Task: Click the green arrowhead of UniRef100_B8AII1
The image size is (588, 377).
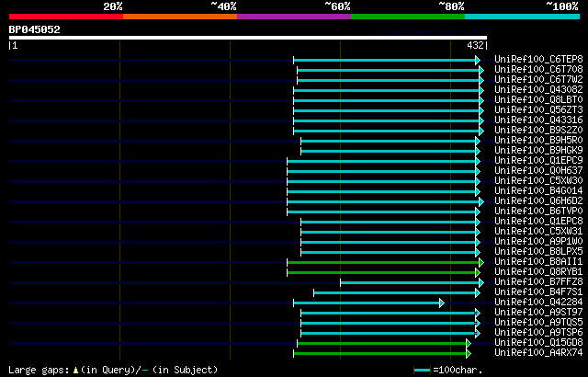Action: pos(481,262)
